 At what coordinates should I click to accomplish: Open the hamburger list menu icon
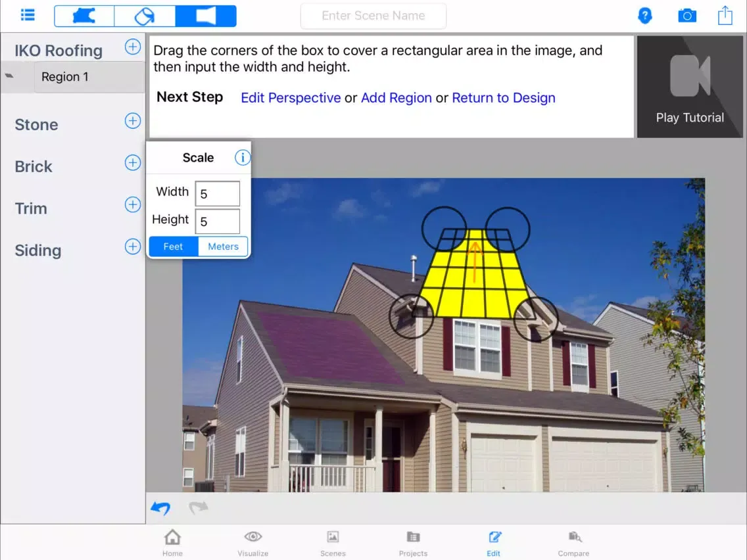pos(28,15)
